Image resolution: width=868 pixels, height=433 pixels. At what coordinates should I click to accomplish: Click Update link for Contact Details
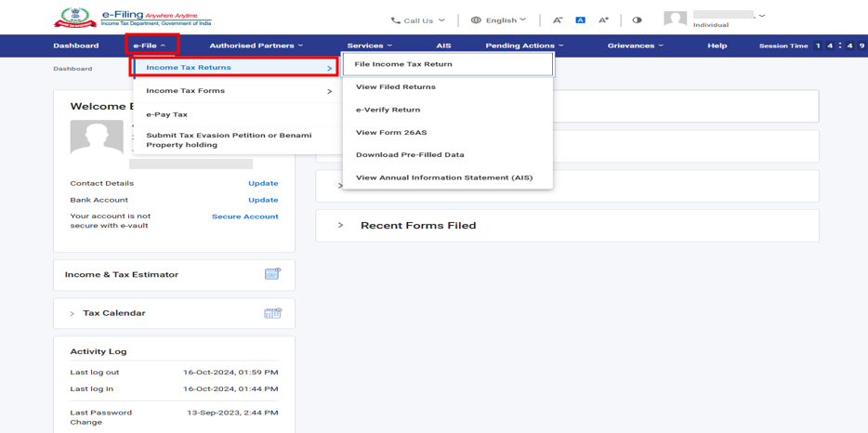[263, 183]
